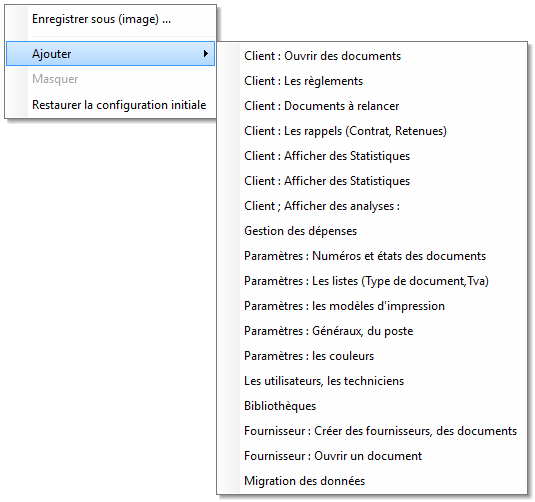The width and height of the screenshot is (535, 502).
Task: Select 'Client ; Afficher des analyses :'
Action: coord(372,206)
